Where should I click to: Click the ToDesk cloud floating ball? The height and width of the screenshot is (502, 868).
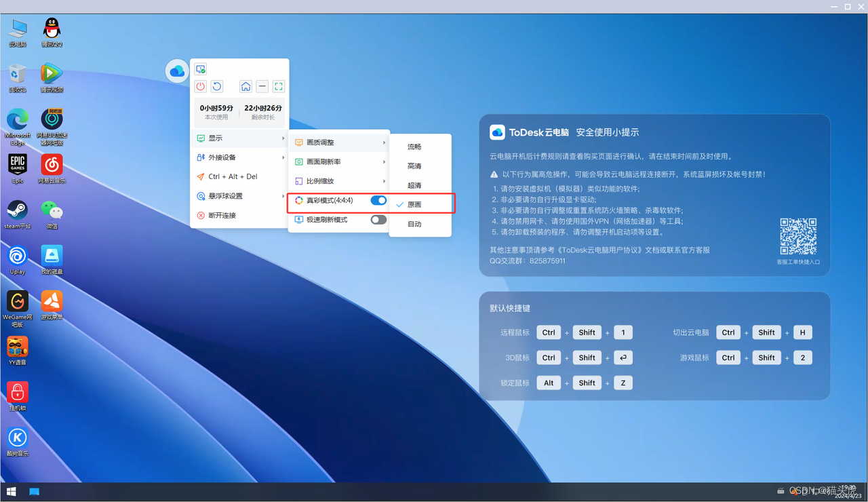point(177,71)
